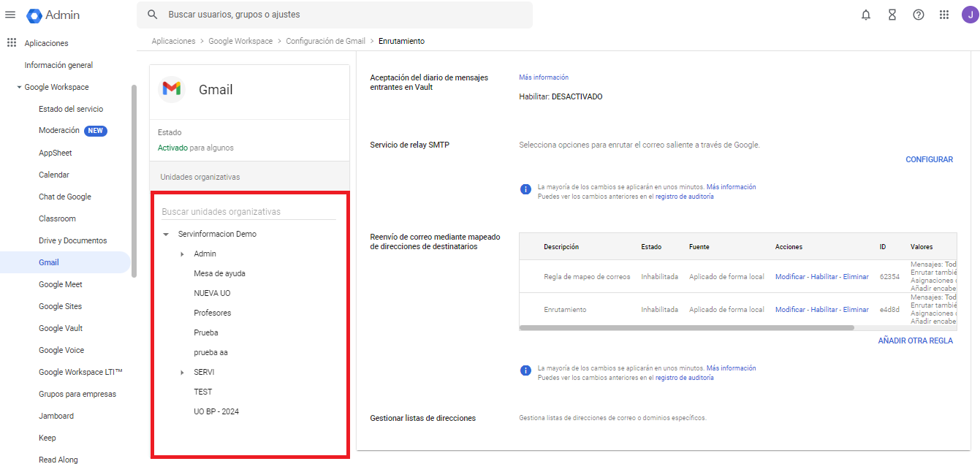Go to Información general in sidebar

[59, 65]
